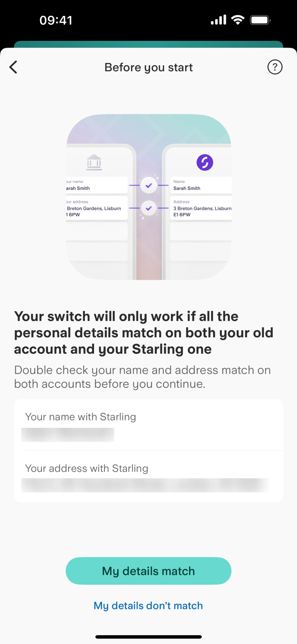Tap the Starling Name card showing Sarah Smith
Screen dimensions: 297x644
(x=201, y=185)
